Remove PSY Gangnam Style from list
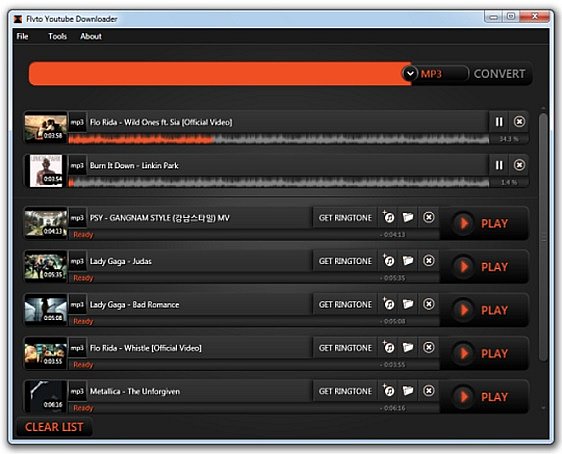Screen dimensions: 562x454 pyautogui.click(x=428, y=217)
